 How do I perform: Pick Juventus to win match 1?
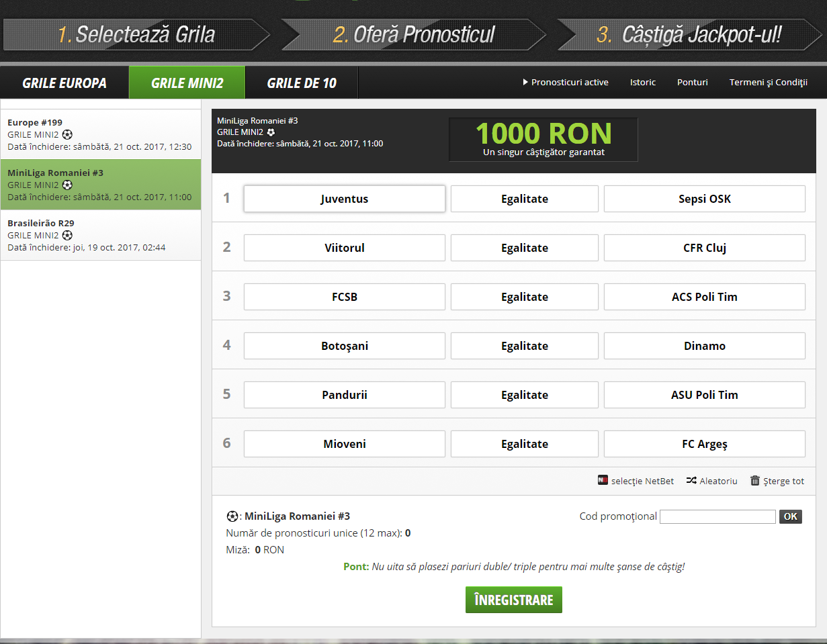345,199
